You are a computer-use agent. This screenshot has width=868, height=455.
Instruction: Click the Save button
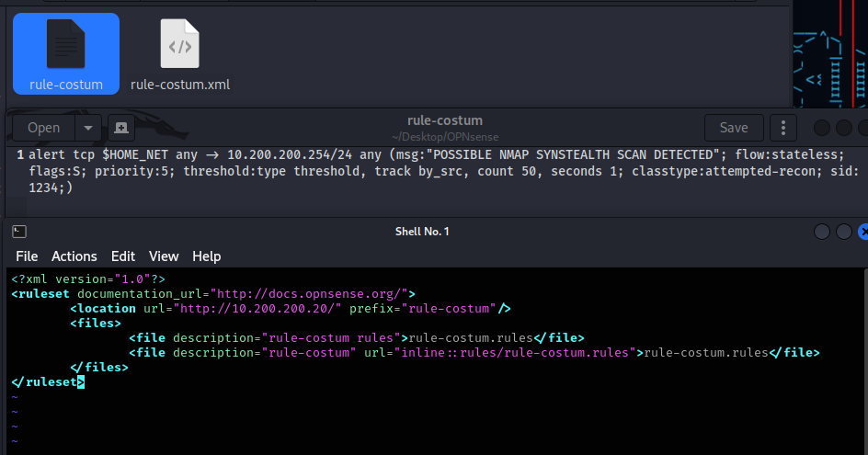coord(734,128)
